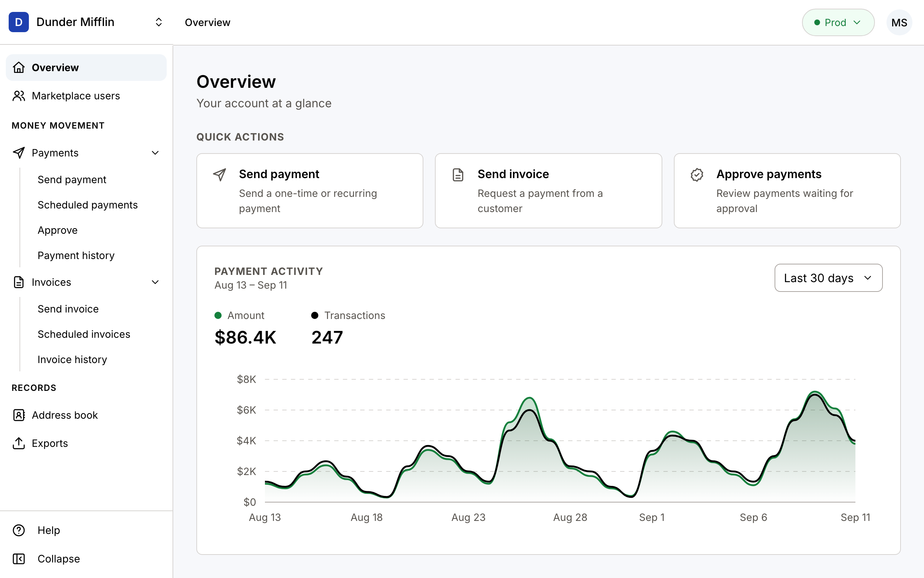The image size is (924, 578).
Task: Open Marketplace users in the sidebar
Action: coord(86,96)
